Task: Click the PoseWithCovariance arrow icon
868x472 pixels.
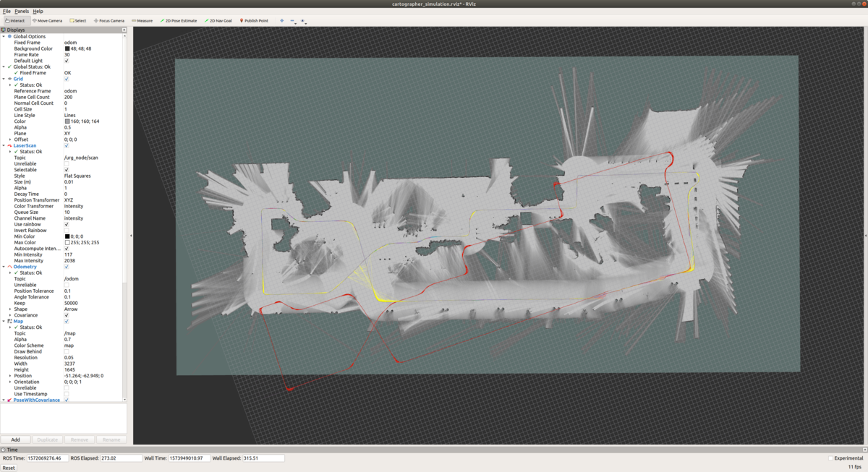Action: point(9,400)
